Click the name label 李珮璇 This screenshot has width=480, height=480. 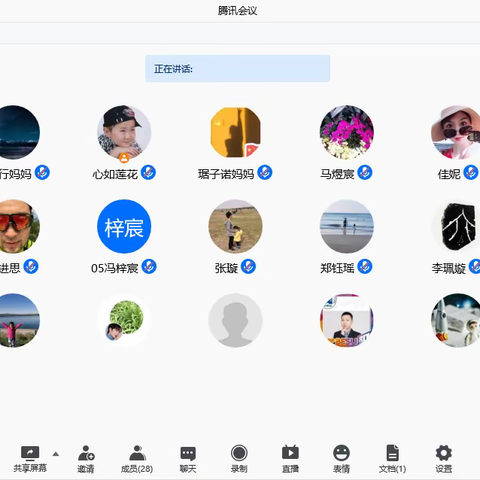point(449,268)
